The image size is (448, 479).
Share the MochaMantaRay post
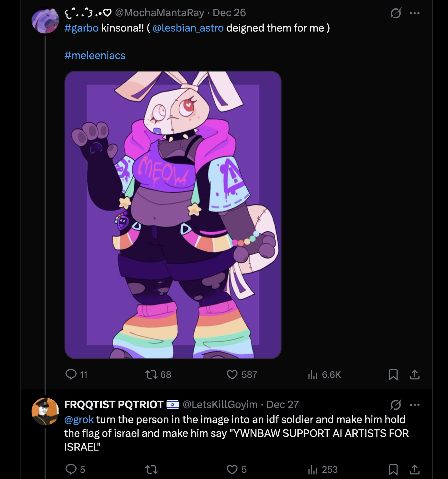(x=415, y=374)
